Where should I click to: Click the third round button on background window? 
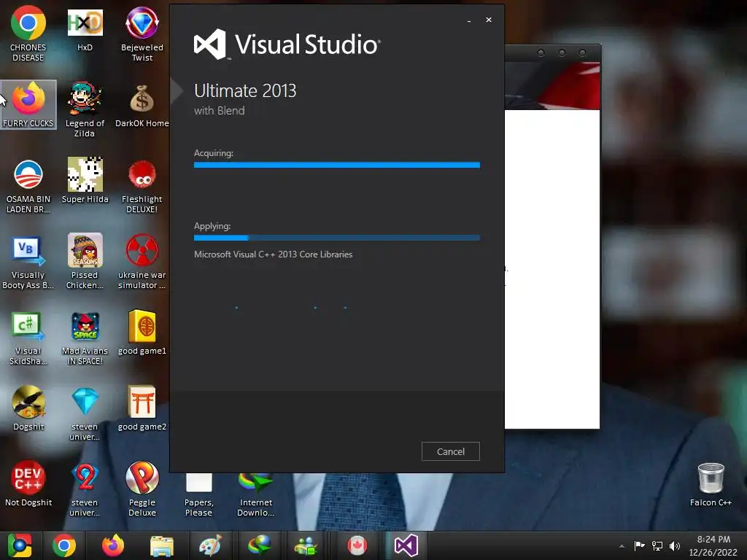click(582, 52)
